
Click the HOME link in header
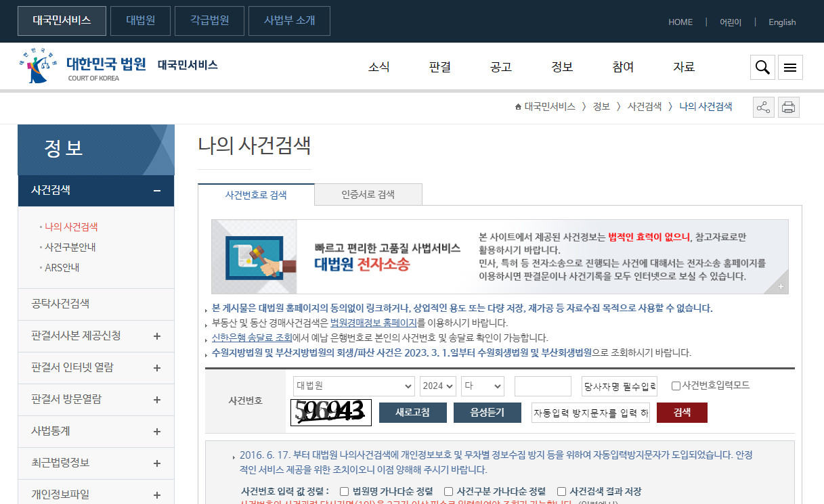pyautogui.click(x=680, y=22)
